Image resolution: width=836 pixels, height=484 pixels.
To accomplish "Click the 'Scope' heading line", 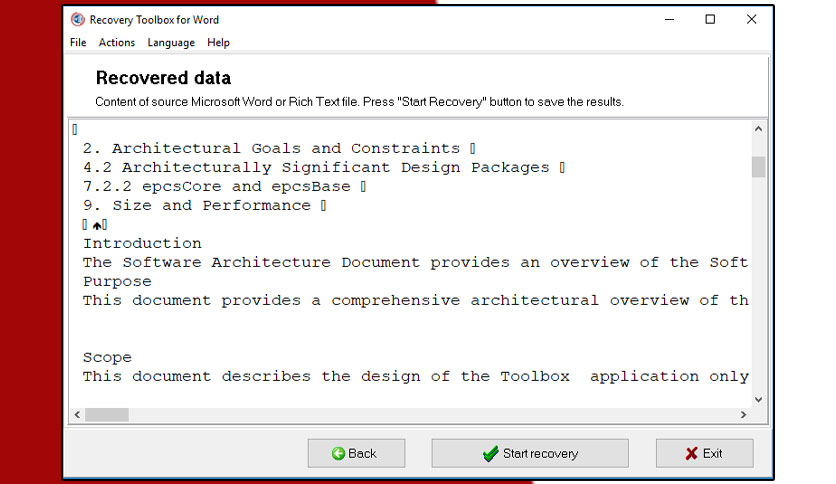I will click(x=107, y=358).
